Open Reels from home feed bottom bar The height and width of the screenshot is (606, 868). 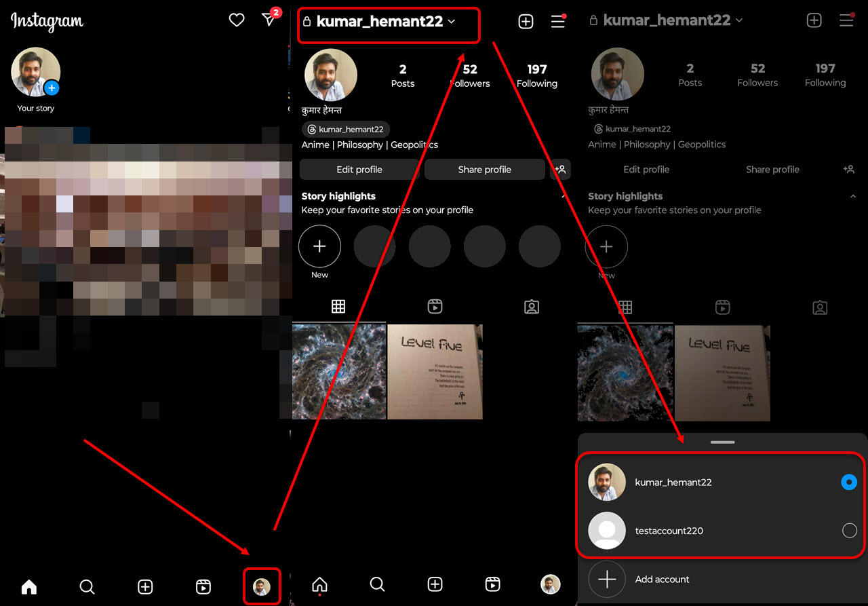click(203, 586)
